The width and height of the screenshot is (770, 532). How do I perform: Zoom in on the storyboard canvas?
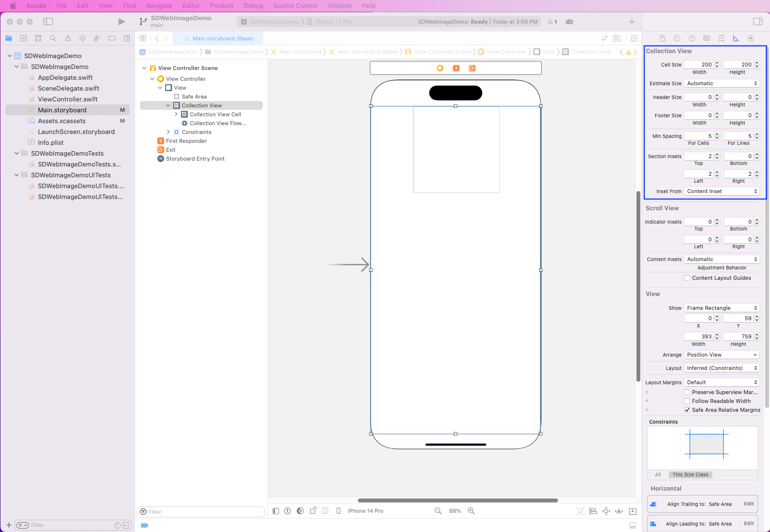(471, 511)
